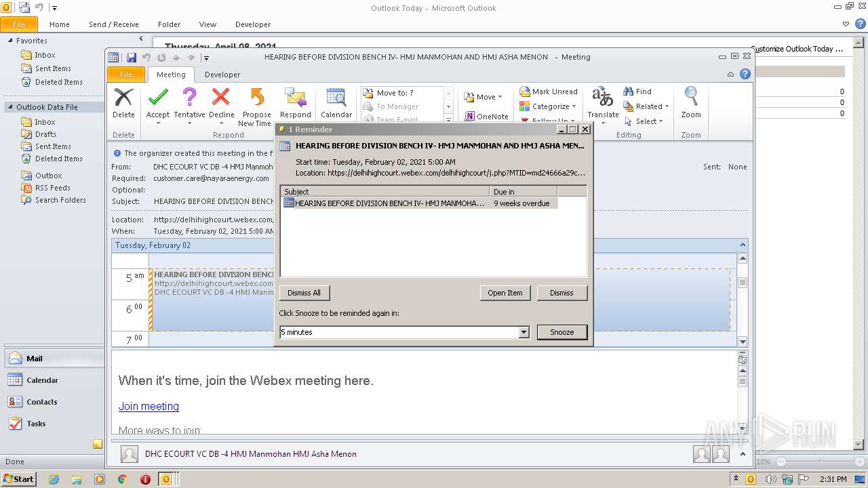Image resolution: width=868 pixels, height=488 pixels.
Task: Open Home tab in main Outlook window
Action: pos(60,24)
